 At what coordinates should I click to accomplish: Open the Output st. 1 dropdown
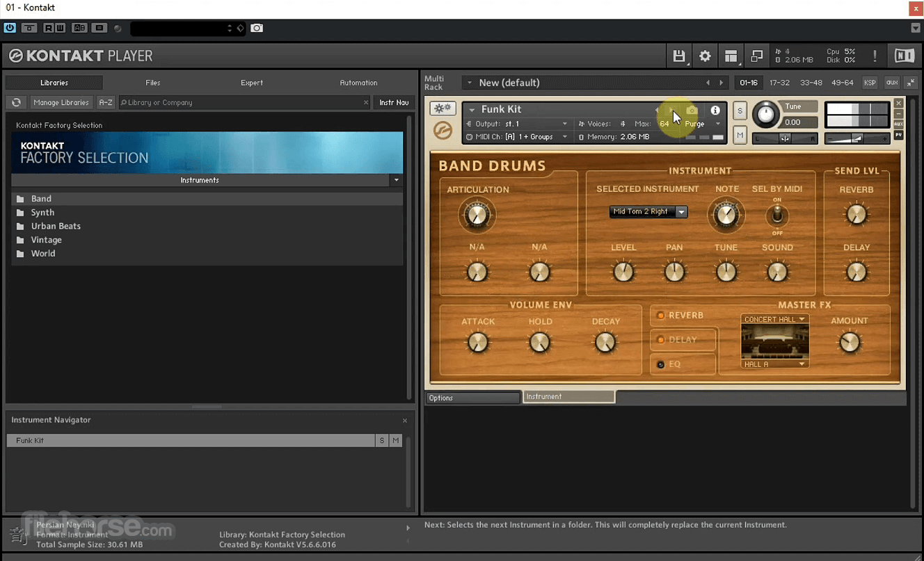coord(517,124)
